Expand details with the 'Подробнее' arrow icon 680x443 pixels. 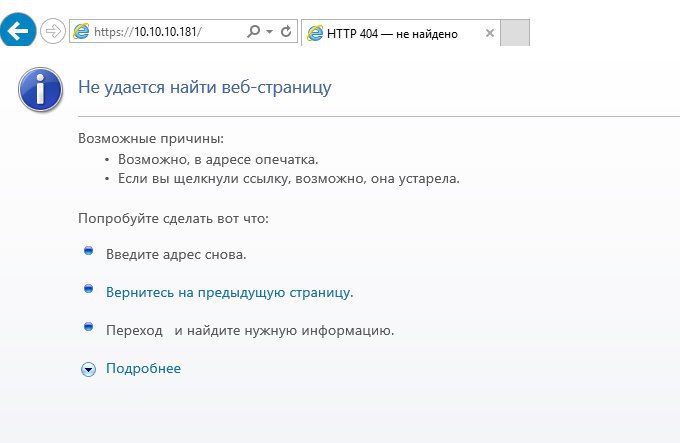(x=88, y=369)
